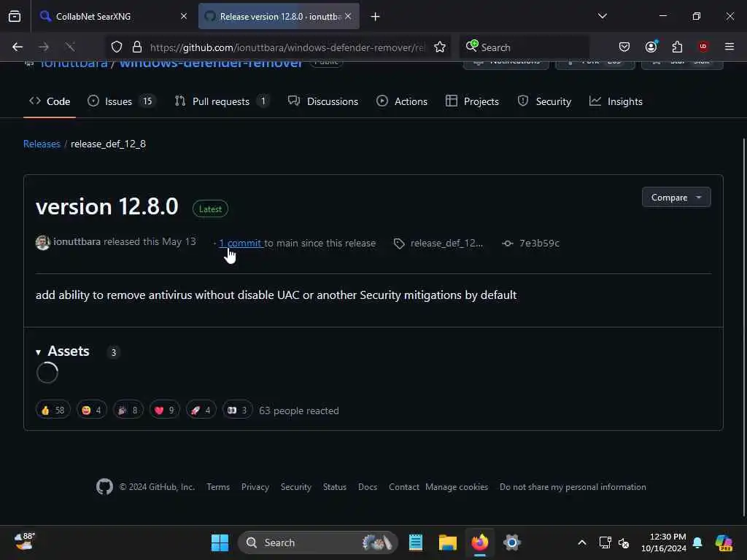React with eyes emoji

237,410
